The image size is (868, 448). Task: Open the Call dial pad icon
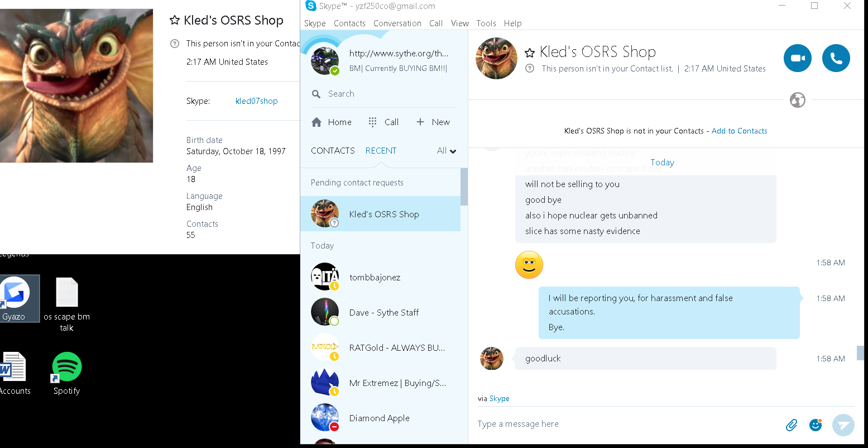coord(372,122)
